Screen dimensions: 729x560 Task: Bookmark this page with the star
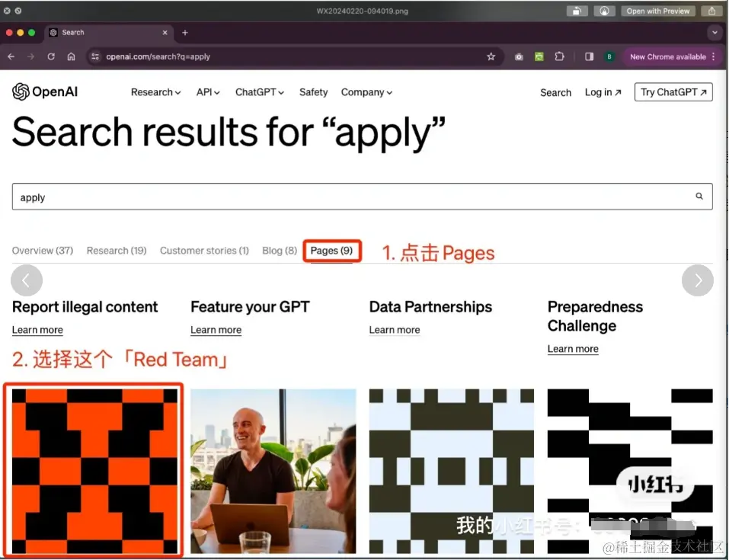491,56
